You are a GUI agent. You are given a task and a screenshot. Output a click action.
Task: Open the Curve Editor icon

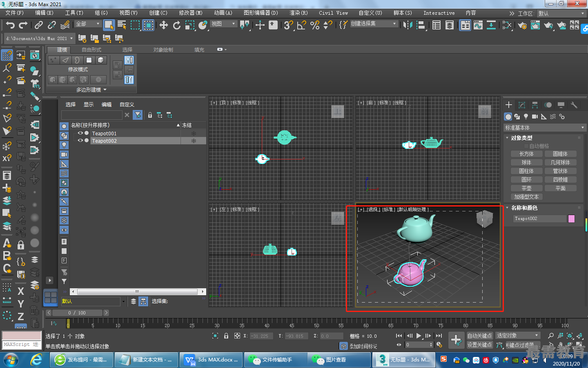click(478, 25)
